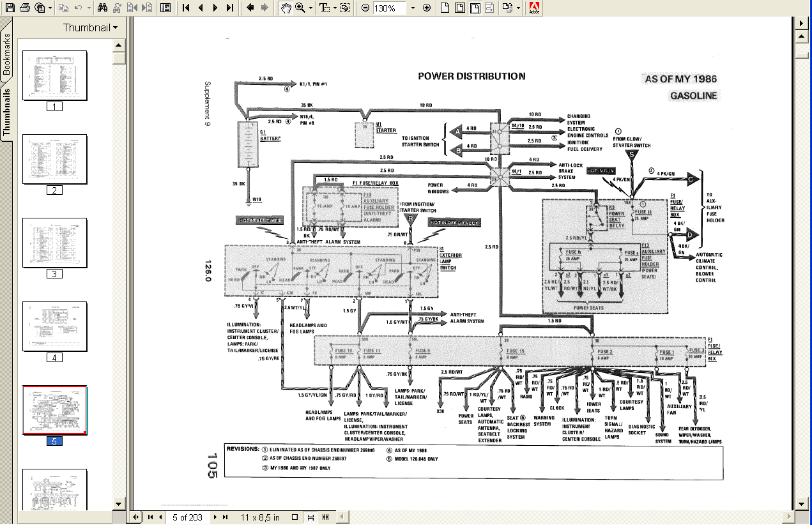Click the zoom out minus button

coord(365,8)
